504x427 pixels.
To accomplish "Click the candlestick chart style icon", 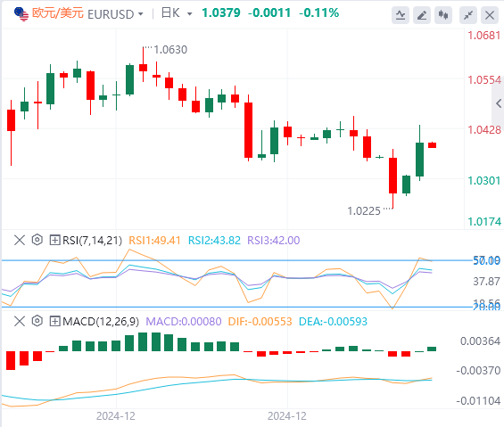I will tap(443, 15).
